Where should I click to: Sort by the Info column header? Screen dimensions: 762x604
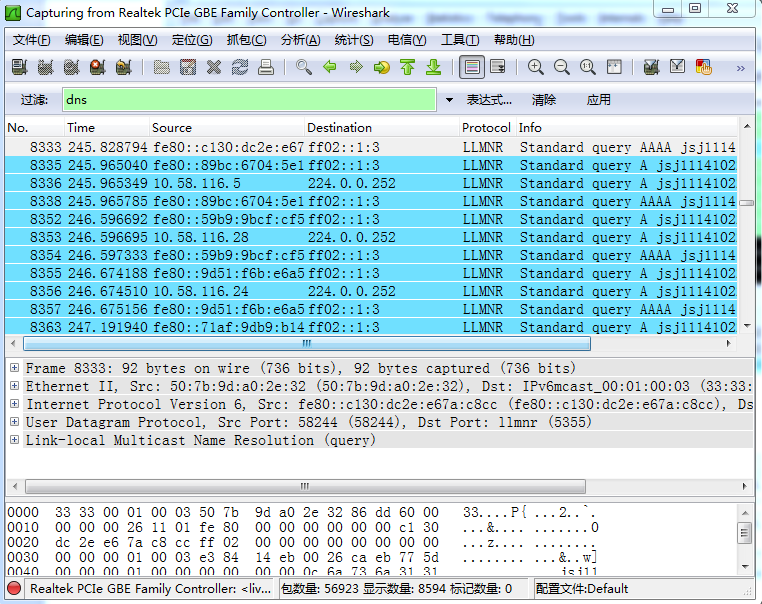click(626, 127)
